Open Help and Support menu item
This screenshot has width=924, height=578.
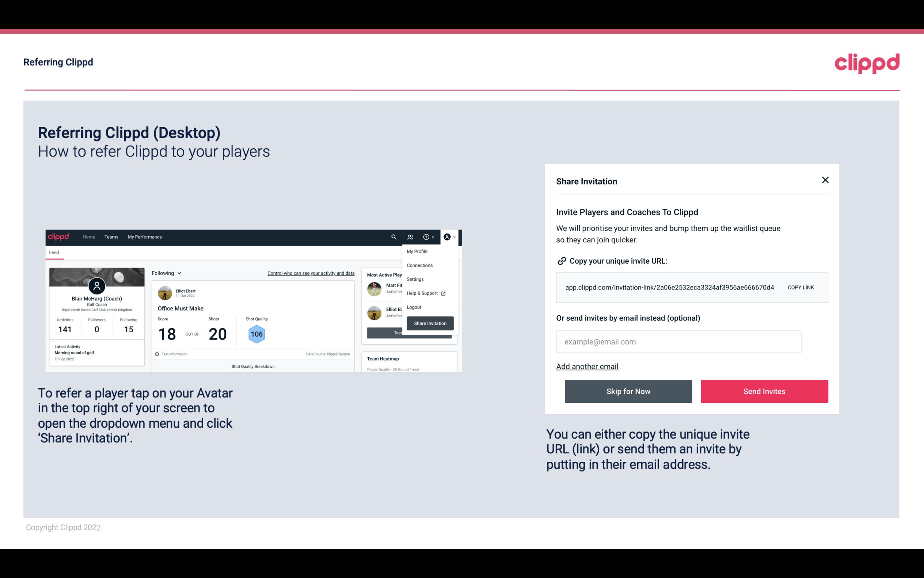point(422,293)
